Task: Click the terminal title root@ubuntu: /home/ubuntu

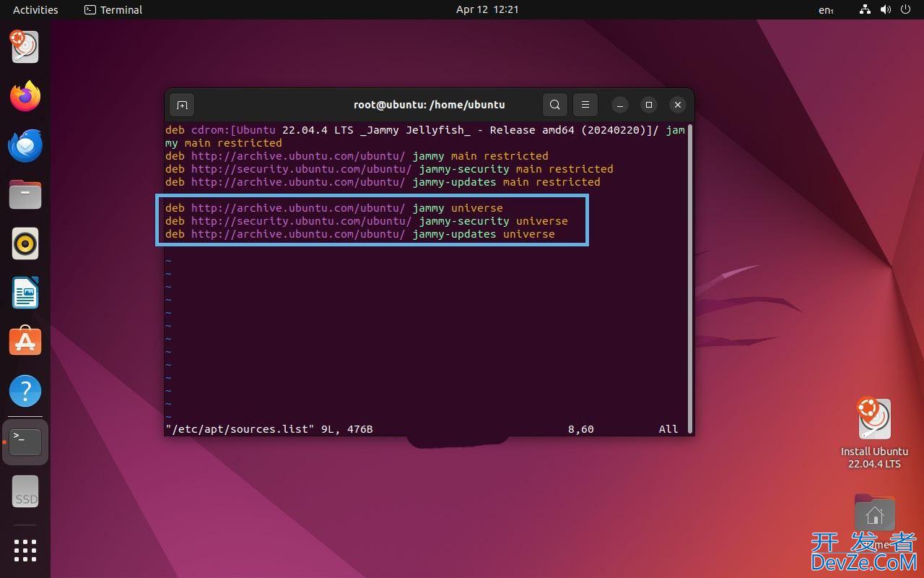Action: (x=429, y=105)
